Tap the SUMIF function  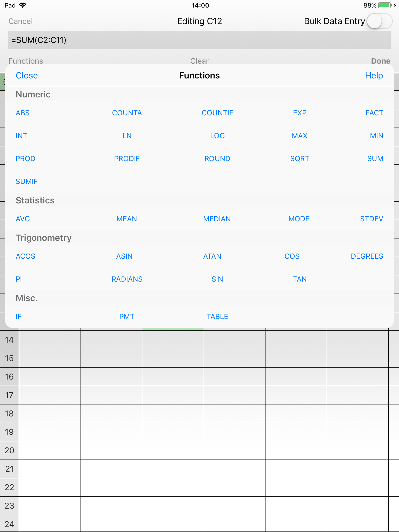point(26,182)
